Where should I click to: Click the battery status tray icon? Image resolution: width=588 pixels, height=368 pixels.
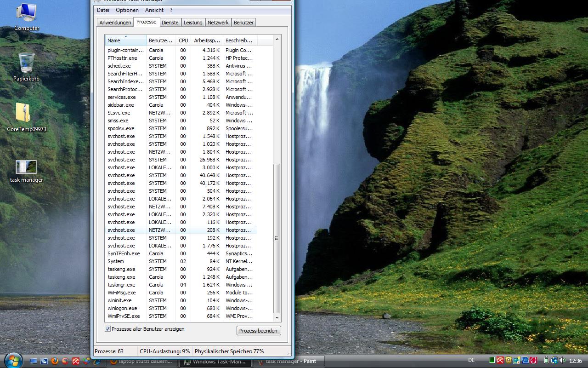(546, 361)
